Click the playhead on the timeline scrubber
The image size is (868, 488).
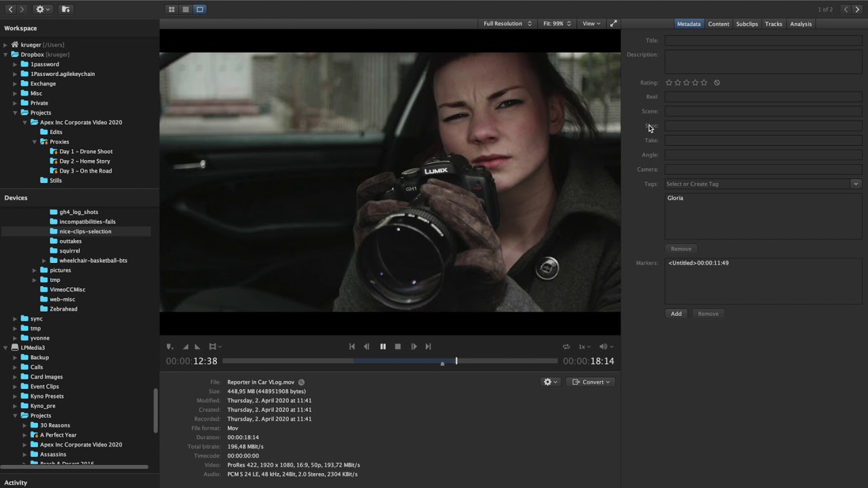[456, 361]
